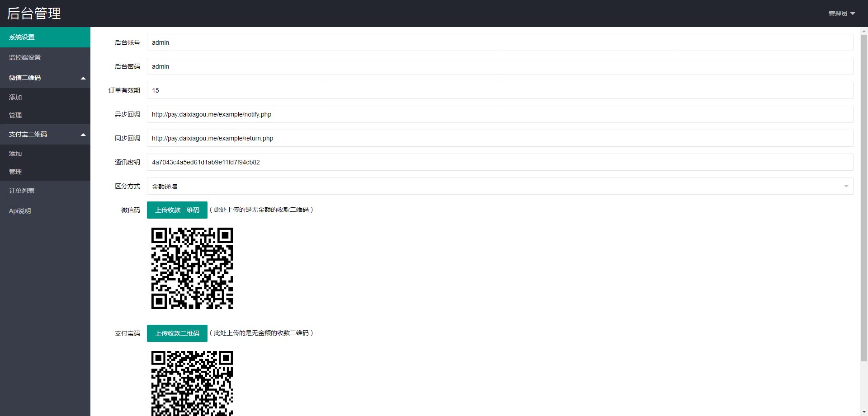Click the hint text beside 微信码 upload button
This screenshot has height=416, width=868.
261,210
